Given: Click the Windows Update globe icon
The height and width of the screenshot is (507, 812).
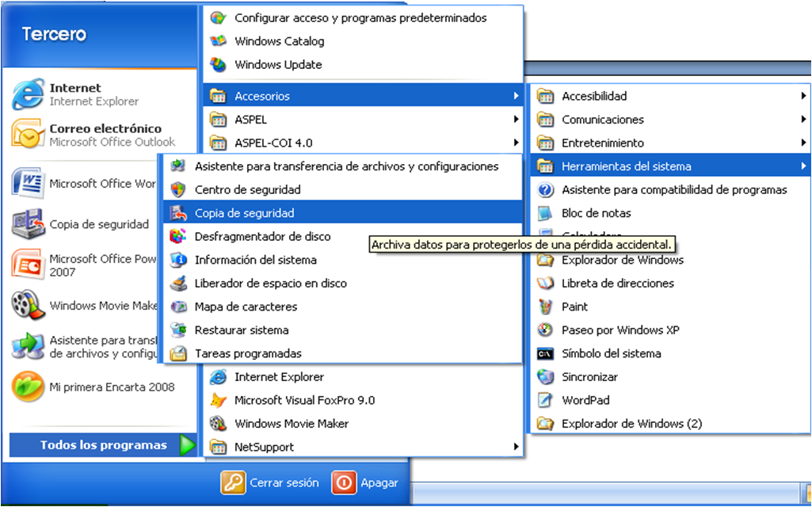Looking at the screenshot, I should (x=218, y=65).
